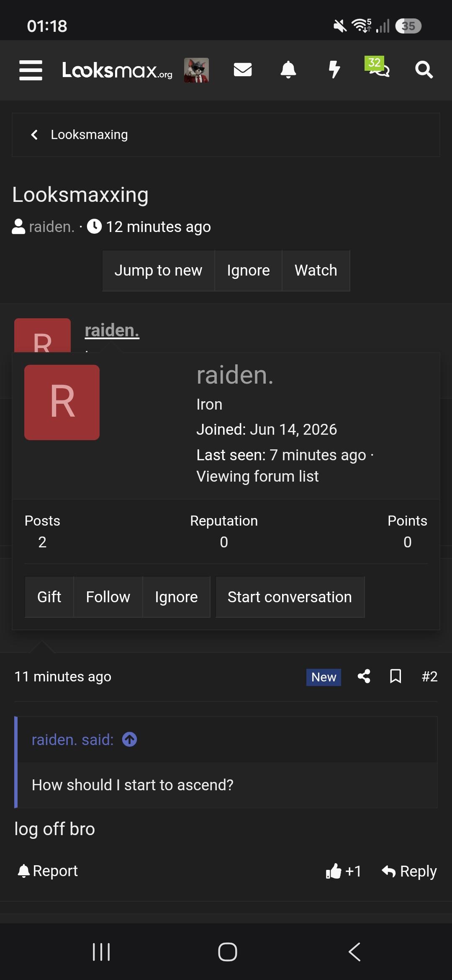Click the Joined: Jun 14, 2026 text
This screenshot has height=980, width=452.
(x=267, y=430)
